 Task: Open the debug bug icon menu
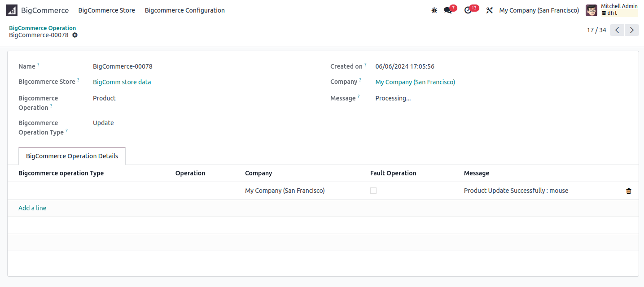(434, 10)
